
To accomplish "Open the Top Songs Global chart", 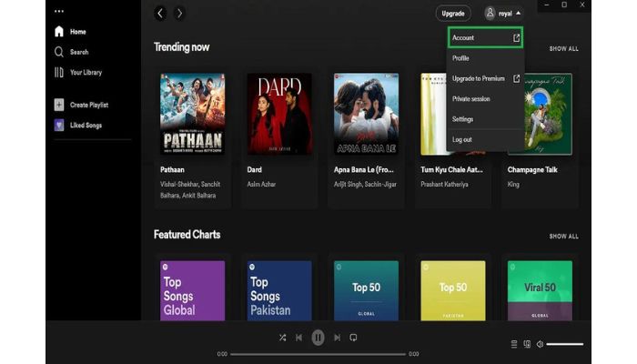I will [x=193, y=291].
